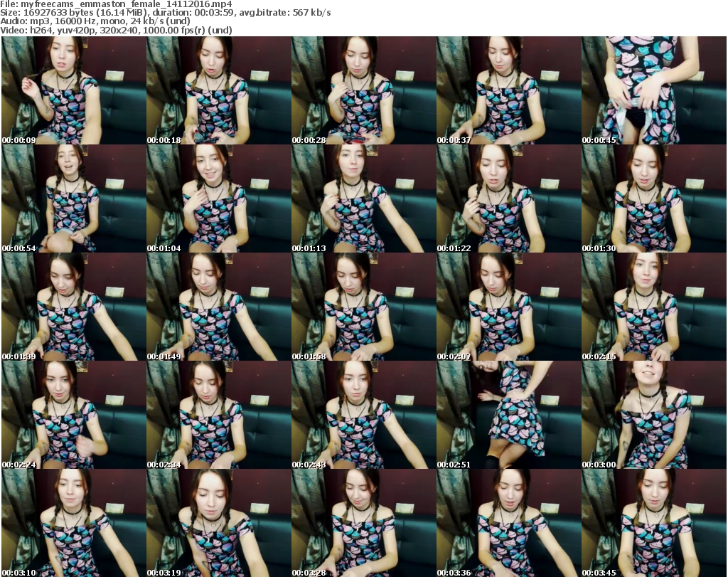Open the frame labeled 00:01:04
The height and width of the screenshot is (577, 728).
[x=218, y=198]
